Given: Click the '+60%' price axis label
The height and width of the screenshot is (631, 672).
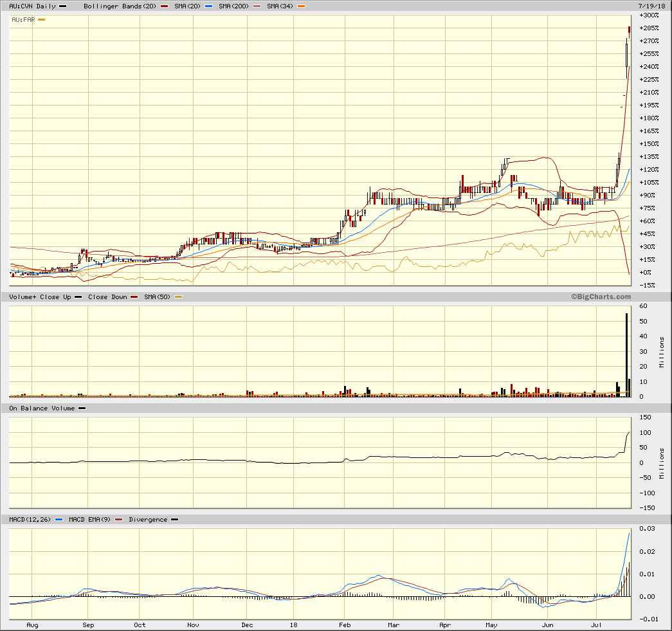Looking at the screenshot, I should [647, 221].
